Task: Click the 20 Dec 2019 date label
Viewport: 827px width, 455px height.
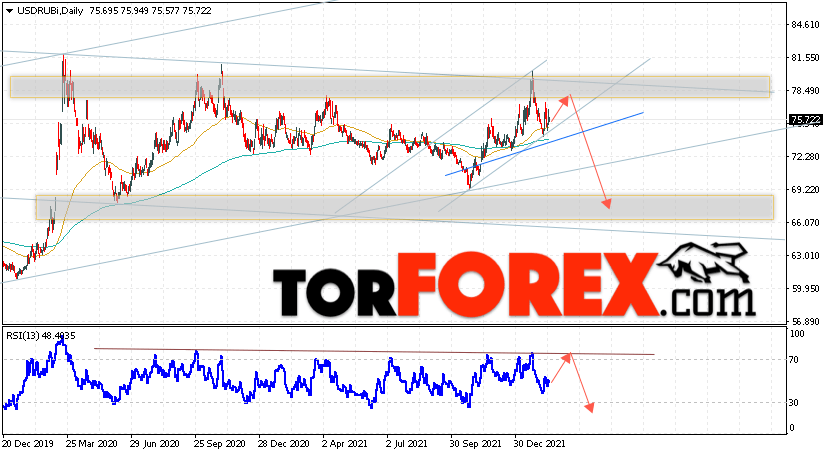Action: click(x=28, y=444)
